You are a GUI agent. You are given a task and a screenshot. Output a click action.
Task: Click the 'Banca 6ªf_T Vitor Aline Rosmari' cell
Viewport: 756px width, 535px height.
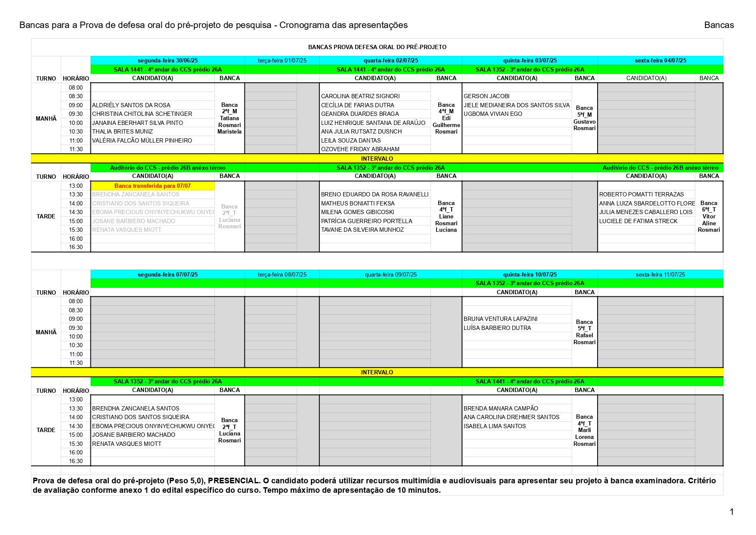[709, 216]
